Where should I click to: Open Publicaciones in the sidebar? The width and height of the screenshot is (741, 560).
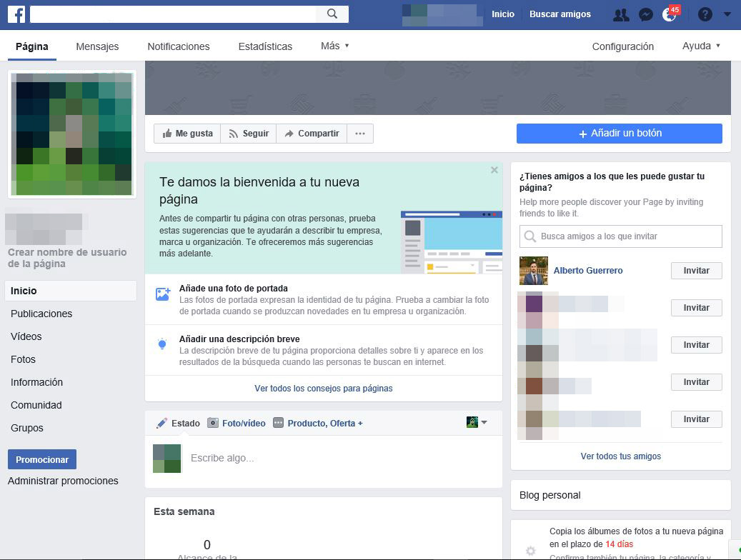tap(41, 314)
